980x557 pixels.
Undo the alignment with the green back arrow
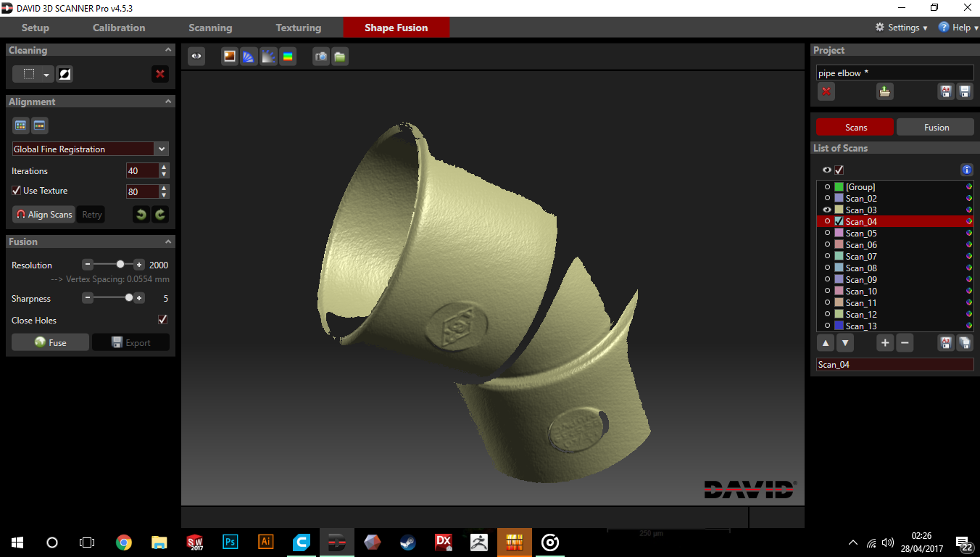tap(141, 214)
